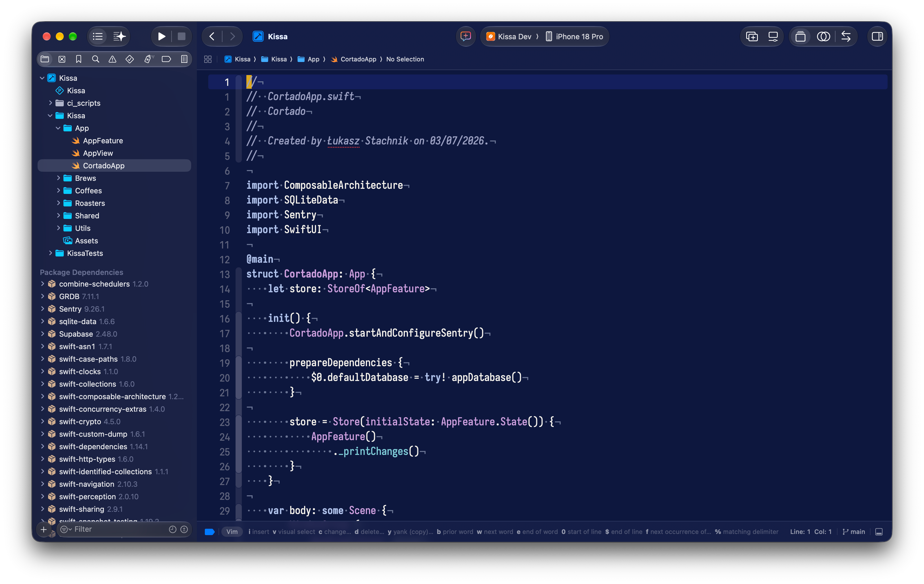Click the CortadoApp breadcrumb
Image resolution: width=924 pixels, height=584 pixels.
pyautogui.click(x=353, y=59)
